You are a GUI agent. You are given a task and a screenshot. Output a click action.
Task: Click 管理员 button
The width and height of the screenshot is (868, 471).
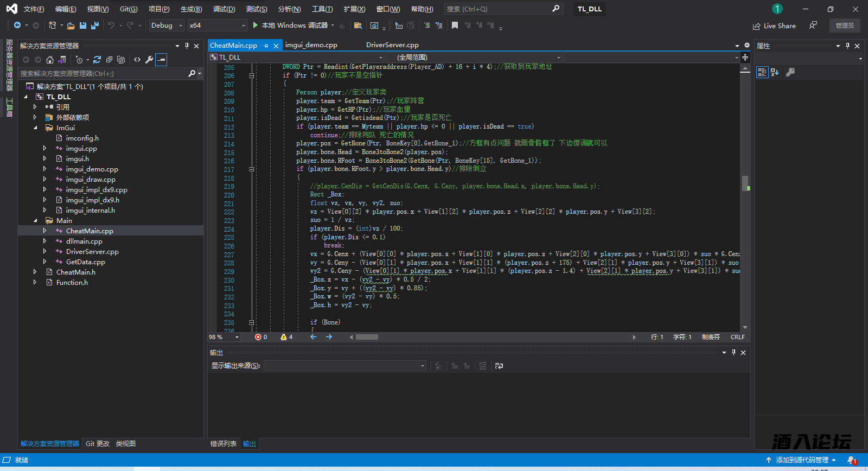pos(845,26)
